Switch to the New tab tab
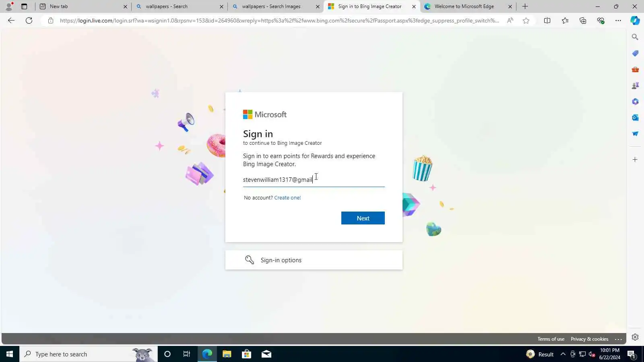 83,6
